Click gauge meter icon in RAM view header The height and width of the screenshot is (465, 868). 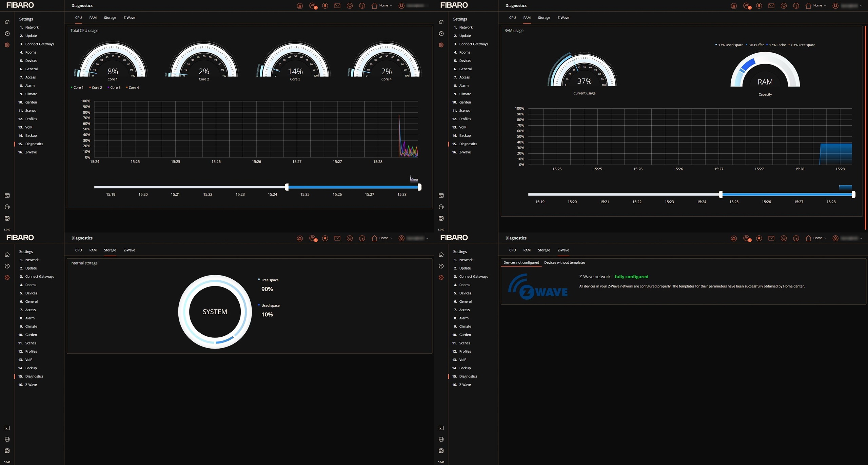coord(796,6)
